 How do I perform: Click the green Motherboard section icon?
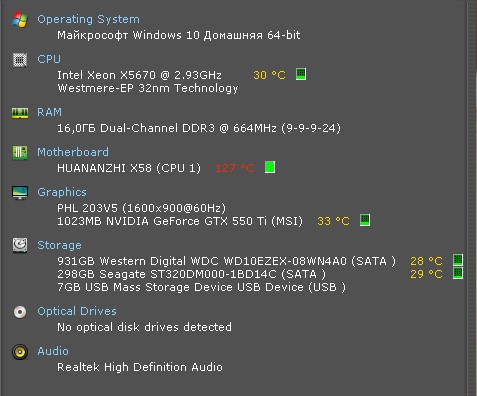(x=20, y=153)
